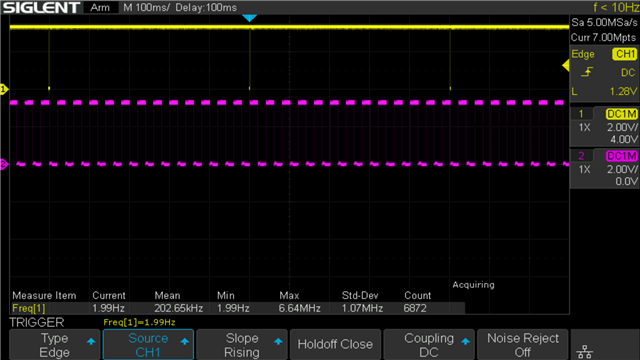Select the Freq[1] measurement item row label

pos(29,308)
